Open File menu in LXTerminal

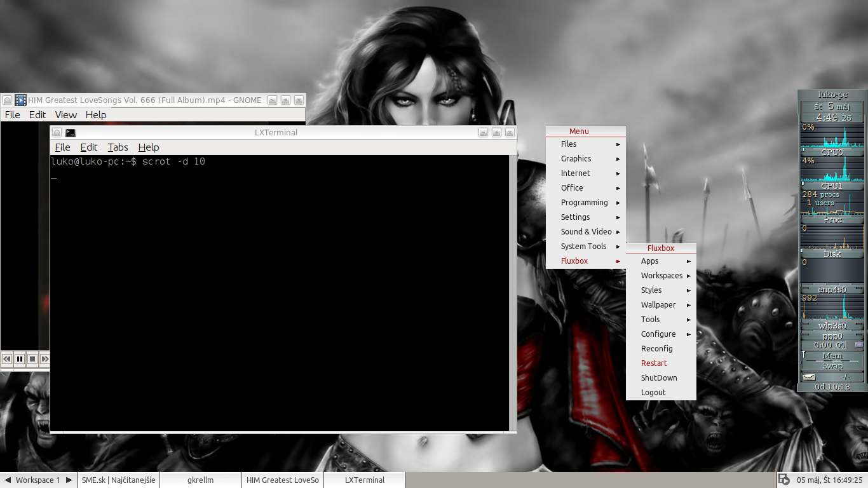click(62, 147)
